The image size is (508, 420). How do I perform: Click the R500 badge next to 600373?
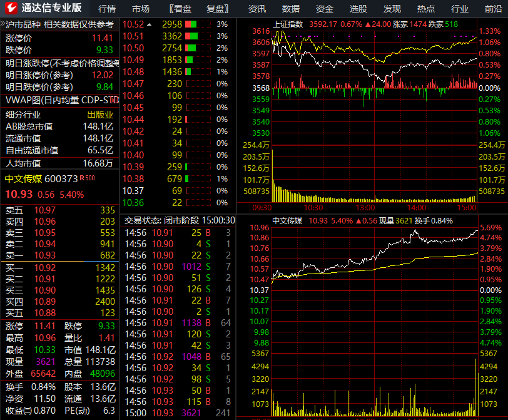(x=87, y=178)
